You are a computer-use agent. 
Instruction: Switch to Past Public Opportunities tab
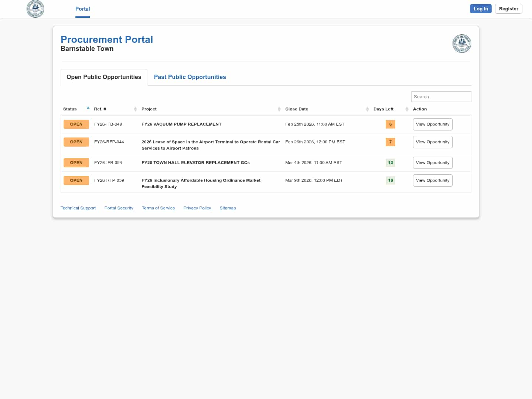click(x=190, y=77)
